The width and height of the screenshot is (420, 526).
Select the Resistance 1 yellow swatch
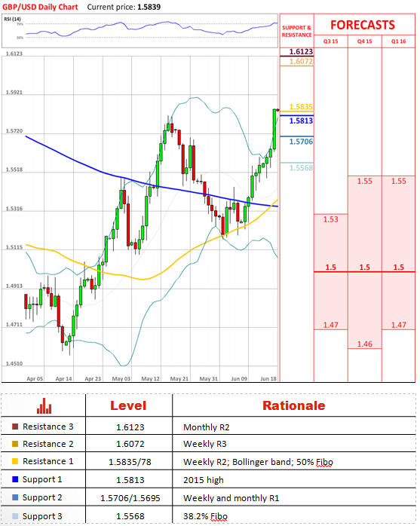(15, 461)
